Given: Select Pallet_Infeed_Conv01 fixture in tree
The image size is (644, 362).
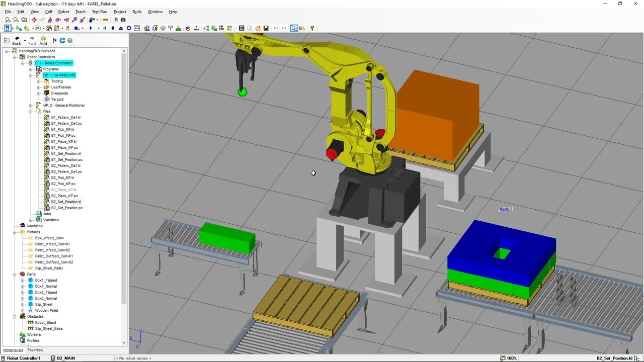Looking at the screenshot, I should [x=52, y=244].
